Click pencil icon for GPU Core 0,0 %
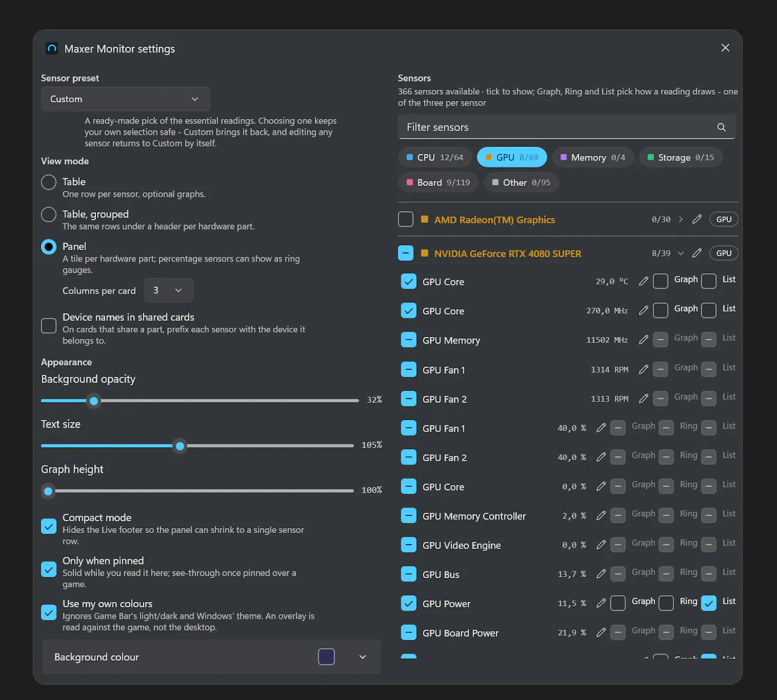This screenshot has width=777, height=700. 601,486
